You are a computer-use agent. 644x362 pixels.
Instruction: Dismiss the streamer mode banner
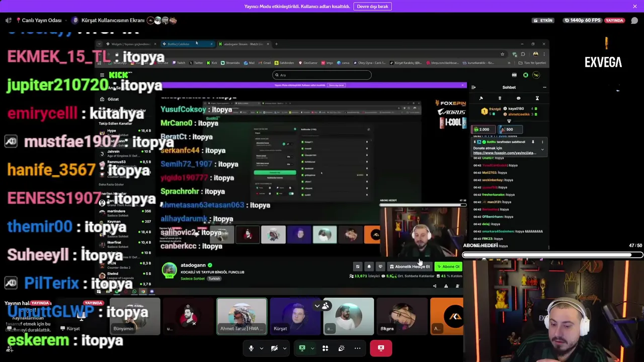635,7
